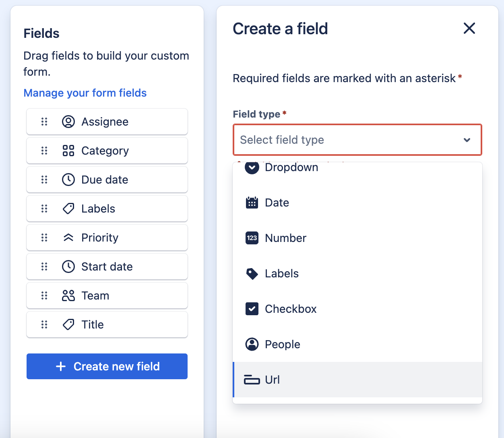Click the drag handle beside Labels field
Viewport: 504px width, 438px height.
click(x=44, y=209)
